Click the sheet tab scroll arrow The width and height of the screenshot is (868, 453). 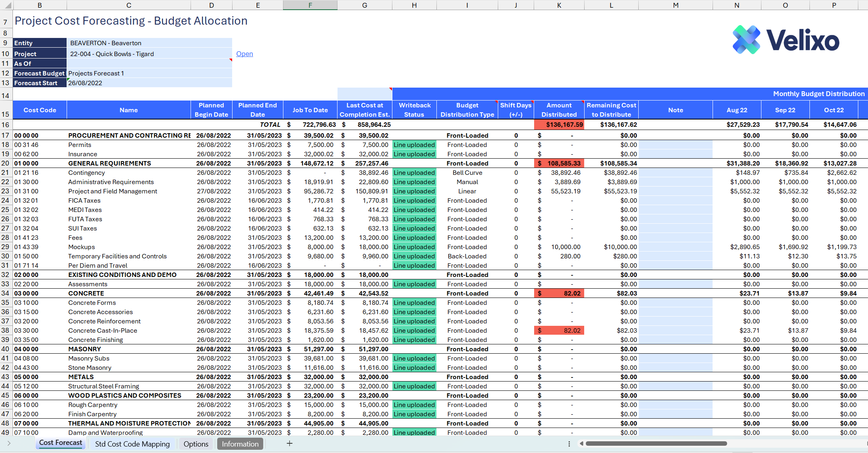point(9,443)
